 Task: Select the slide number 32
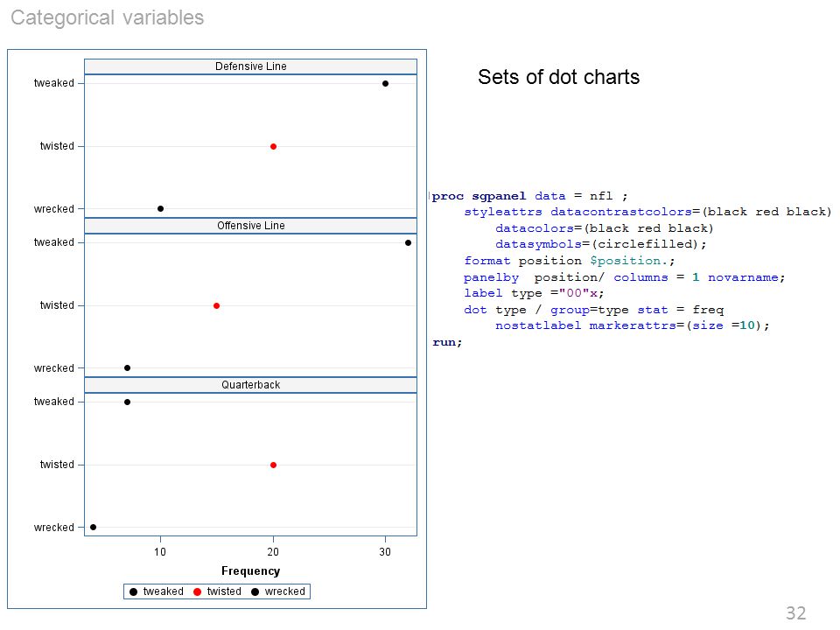tap(795, 612)
